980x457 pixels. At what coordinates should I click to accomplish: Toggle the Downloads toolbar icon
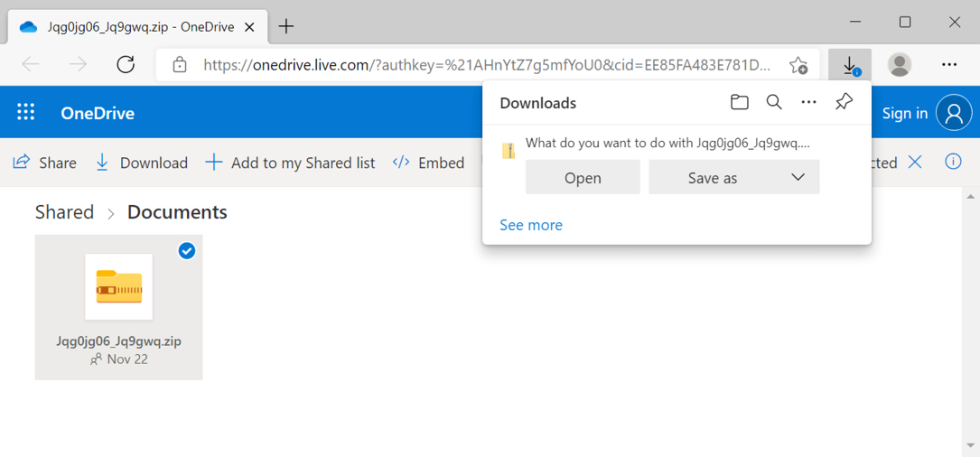coord(849,65)
